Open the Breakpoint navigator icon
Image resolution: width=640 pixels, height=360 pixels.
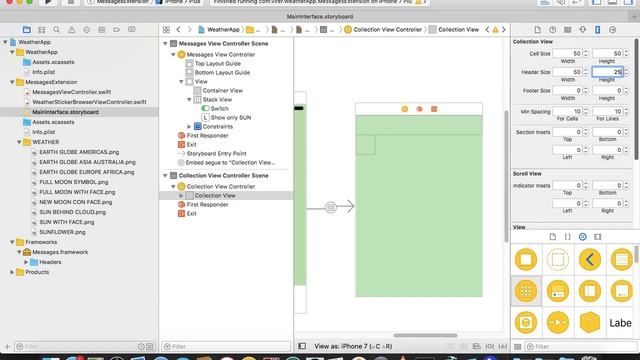(116, 30)
